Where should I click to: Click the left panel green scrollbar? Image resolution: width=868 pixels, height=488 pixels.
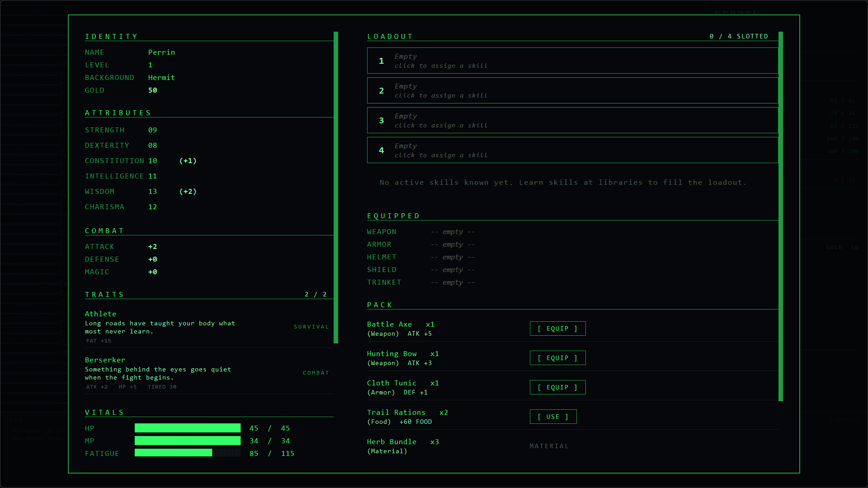click(336, 188)
